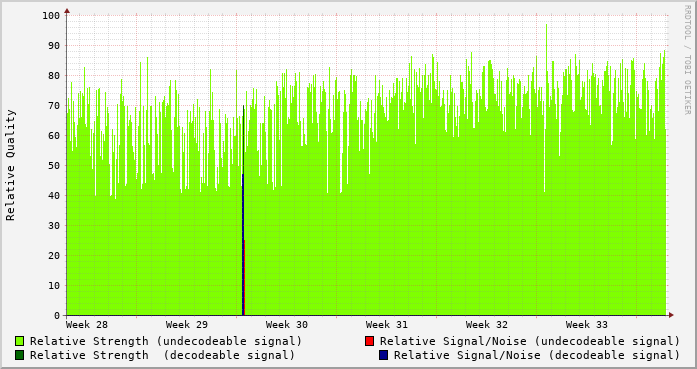Click the 50 value on y-axis

[x=54, y=165]
